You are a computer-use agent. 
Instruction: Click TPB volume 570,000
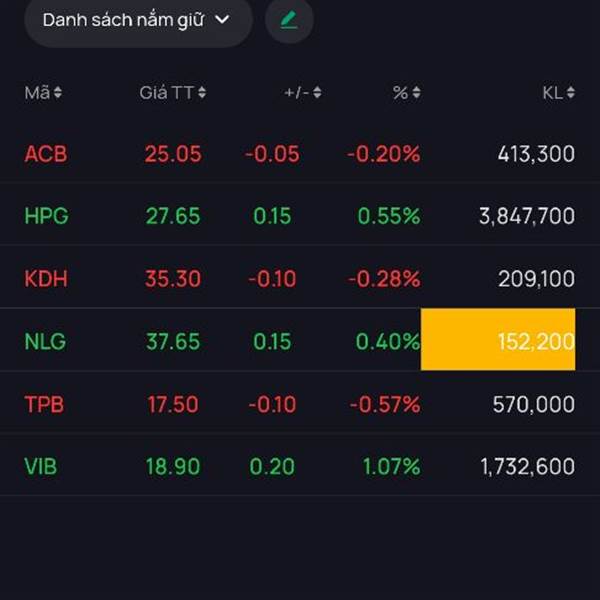click(533, 404)
